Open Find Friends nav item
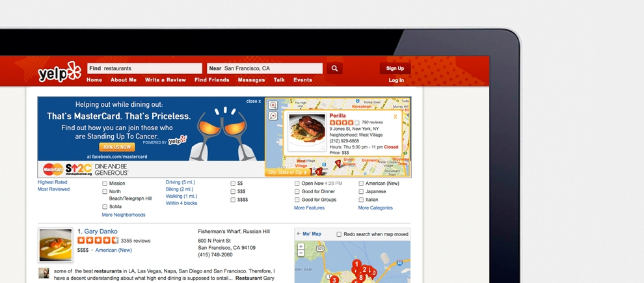Viewport: 644px width, 283px height. point(212,80)
